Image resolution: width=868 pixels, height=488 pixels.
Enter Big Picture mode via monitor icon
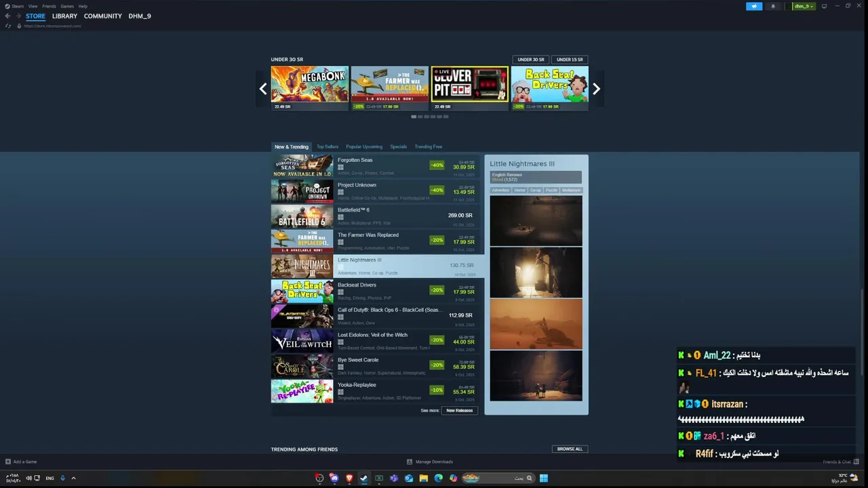(x=824, y=6)
